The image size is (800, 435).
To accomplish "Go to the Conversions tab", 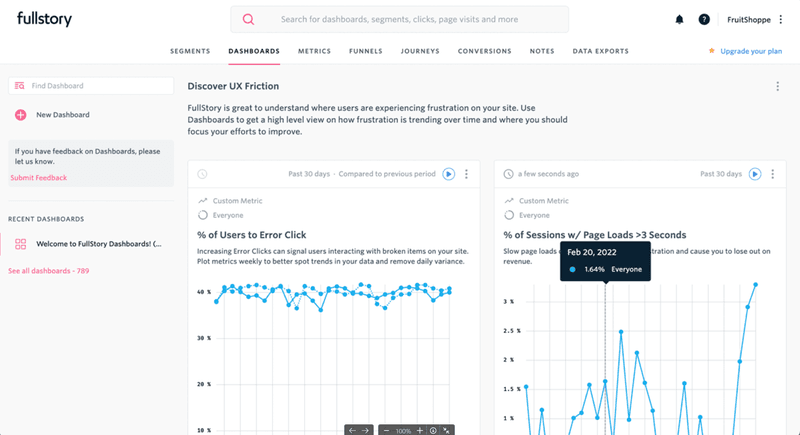I will coord(484,51).
